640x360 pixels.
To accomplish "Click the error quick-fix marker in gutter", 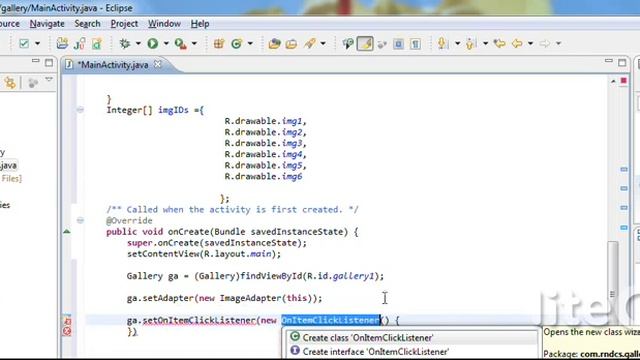I will coord(67,320).
